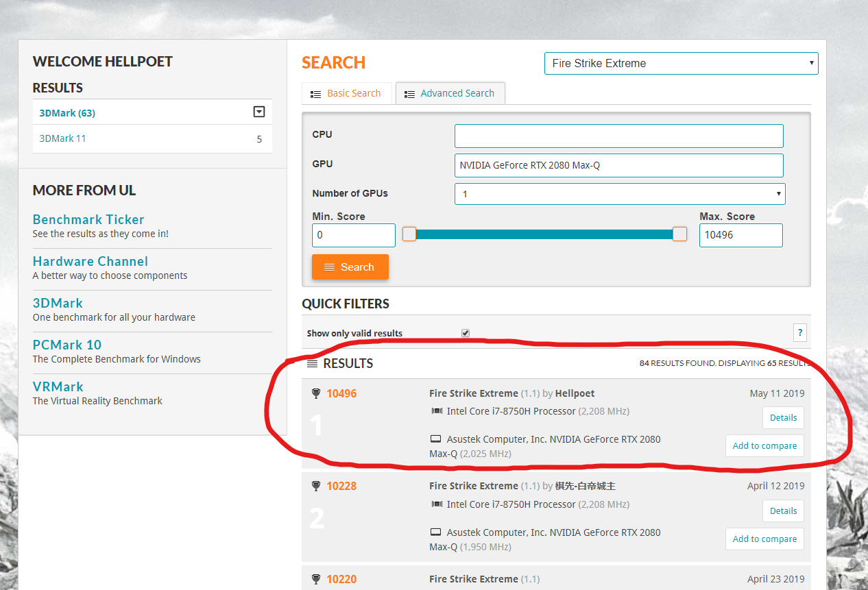Screen dimensions: 868x590
Task: Open 3DMark (63) results link
Action: point(67,113)
